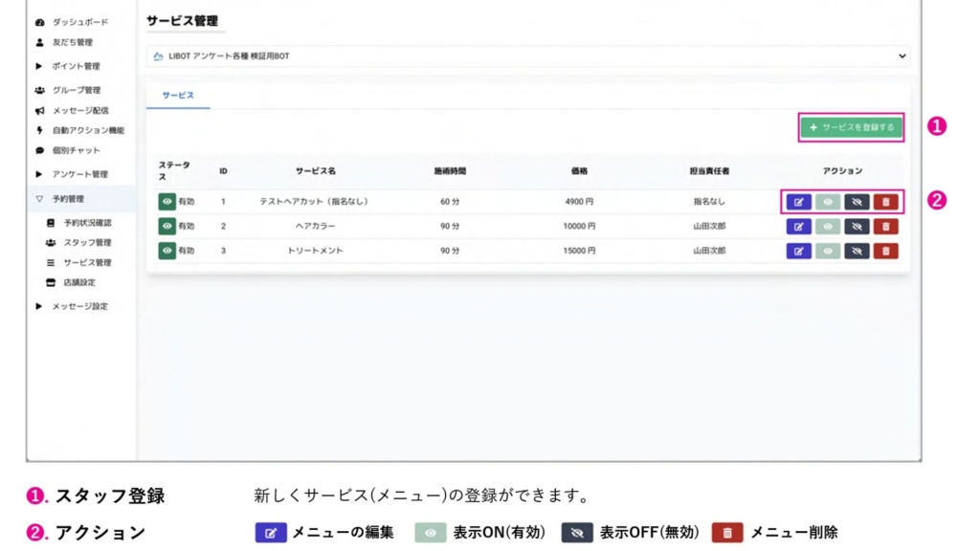Viewport: 980px width, 551px height.
Task: Turn display on for トリートメント row
Action: click(828, 251)
